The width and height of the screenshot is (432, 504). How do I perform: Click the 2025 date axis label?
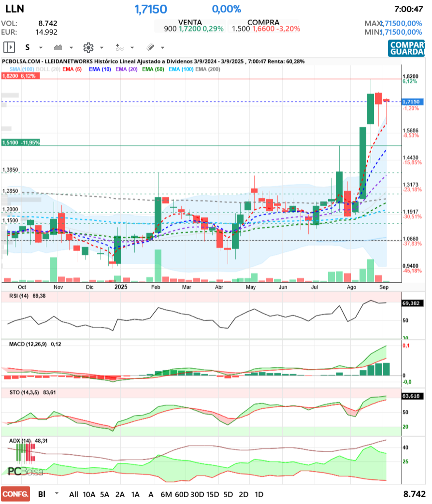click(121, 287)
